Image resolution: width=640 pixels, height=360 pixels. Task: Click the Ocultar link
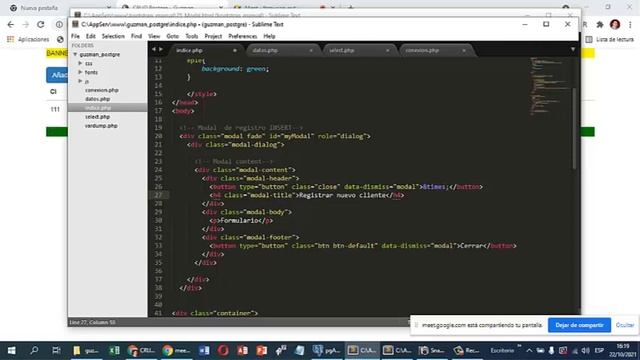[x=625, y=325]
